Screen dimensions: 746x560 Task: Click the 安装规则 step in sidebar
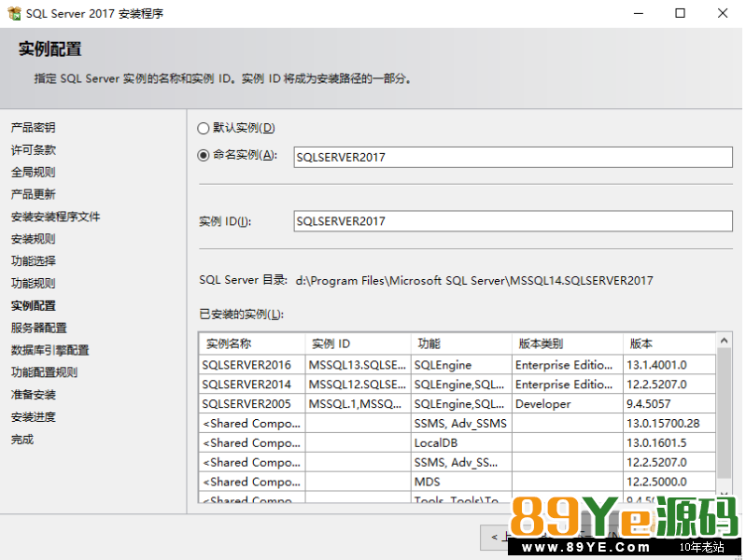34,239
